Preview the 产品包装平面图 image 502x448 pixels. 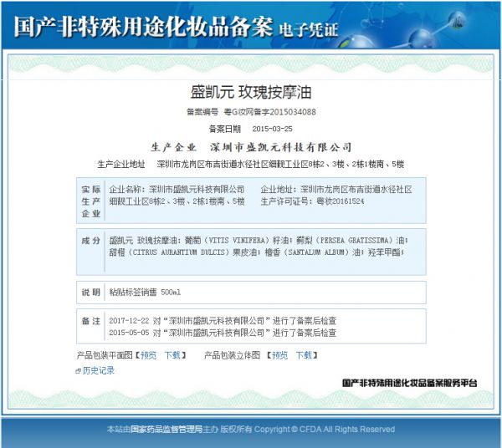(x=148, y=355)
